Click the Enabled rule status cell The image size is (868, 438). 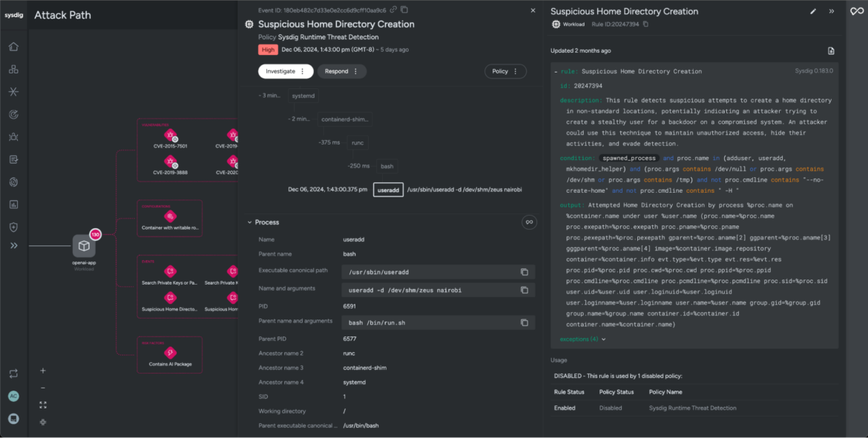pyautogui.click(x=565, y=408)
